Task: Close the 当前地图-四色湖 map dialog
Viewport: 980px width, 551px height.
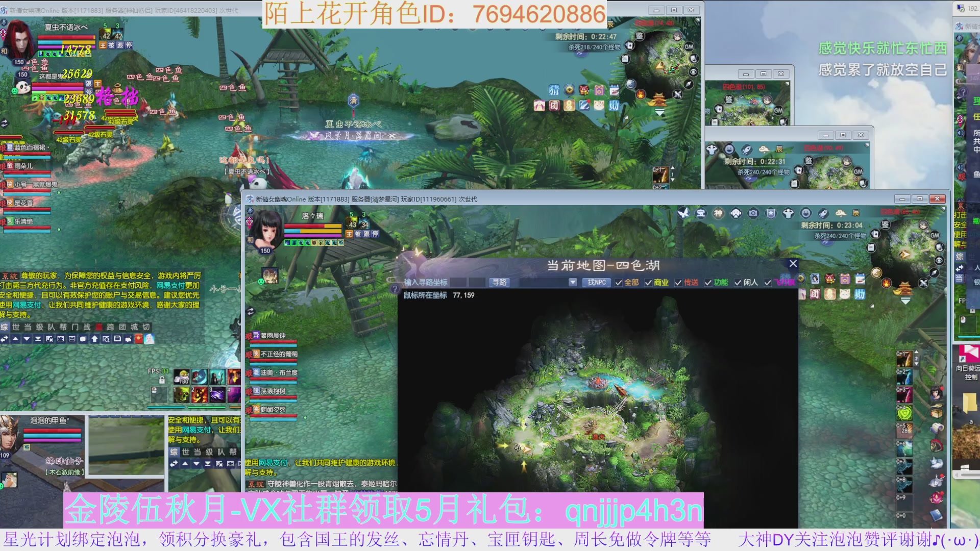Action: pos(793,264)
